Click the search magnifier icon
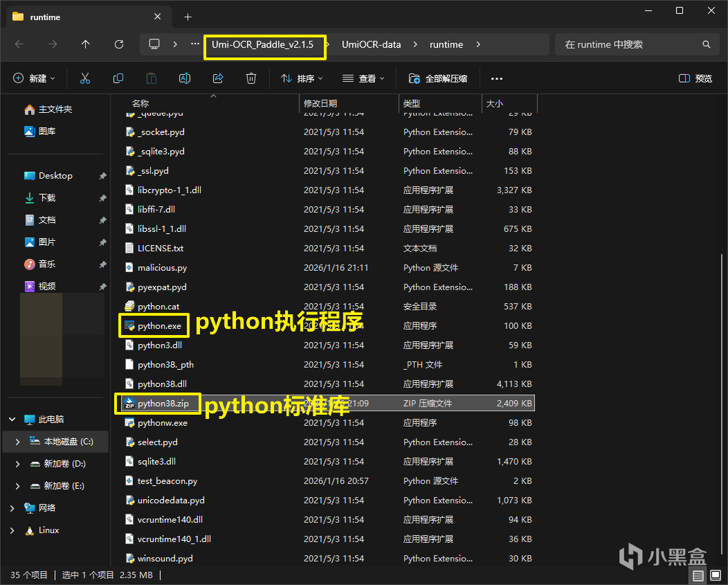Viewport: 728px width, 585px height. click(706, 44)
